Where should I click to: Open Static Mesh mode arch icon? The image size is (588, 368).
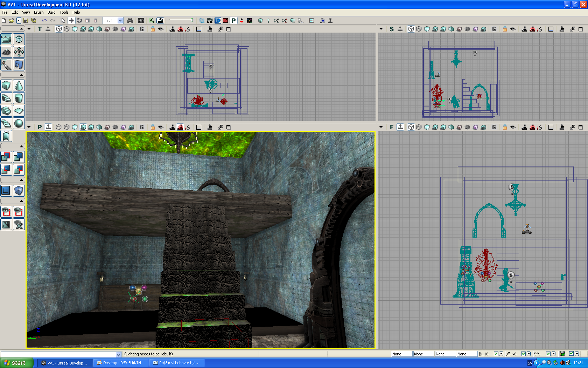pos(19,64)
